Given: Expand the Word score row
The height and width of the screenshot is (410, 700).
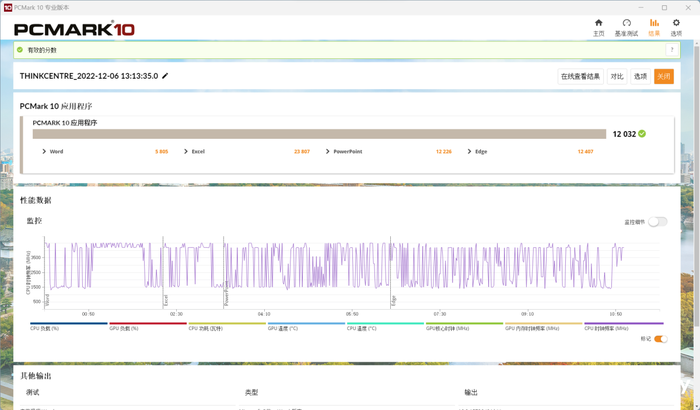Looking at the screenshot, I should (45, 151).
